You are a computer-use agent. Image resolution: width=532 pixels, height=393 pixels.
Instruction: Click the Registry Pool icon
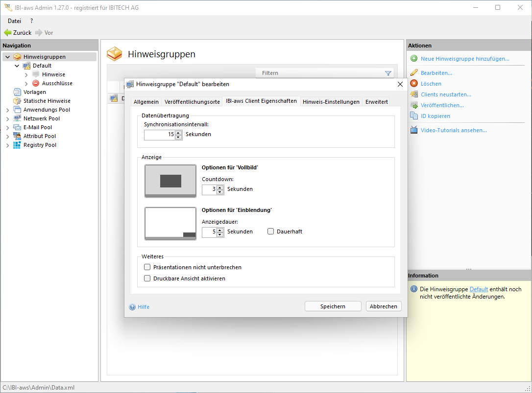(17, 145)
